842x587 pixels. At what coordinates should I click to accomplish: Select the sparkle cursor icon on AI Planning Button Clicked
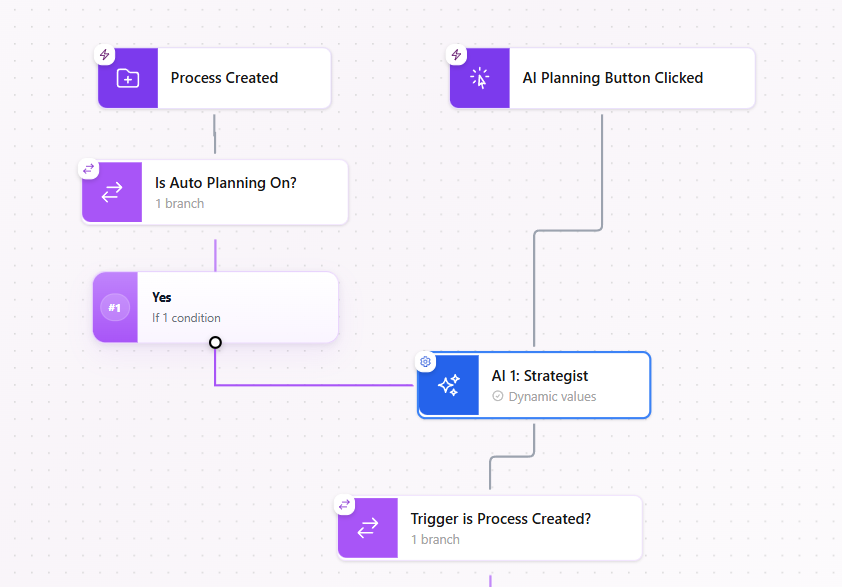tap(480, 77)
